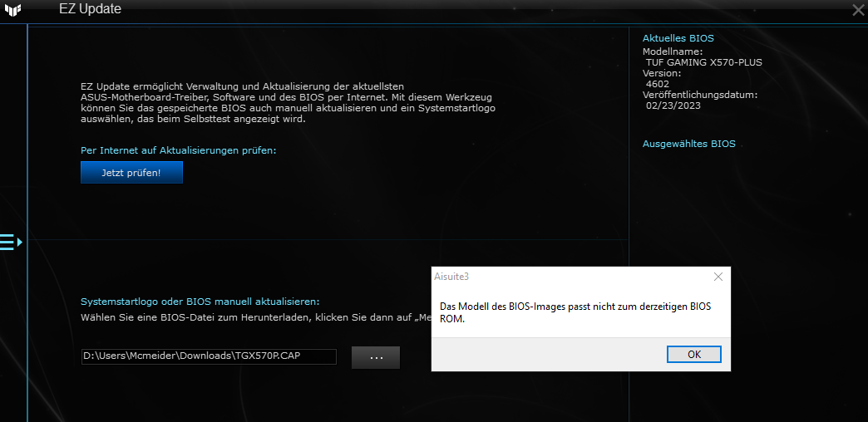Click the BIOS-Images error message text
Viewport: 868px width, 422px height.
575,312
